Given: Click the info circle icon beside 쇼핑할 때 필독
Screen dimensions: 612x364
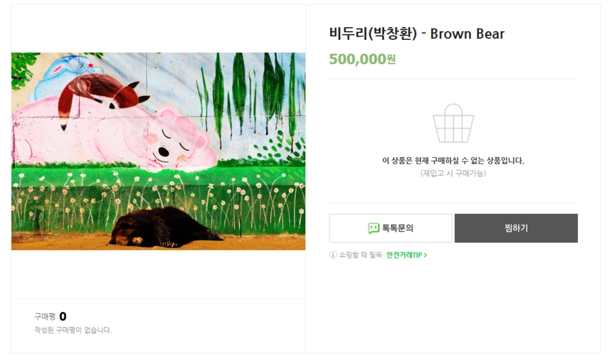Looking at the screenshot, I should tap(333, 255).
